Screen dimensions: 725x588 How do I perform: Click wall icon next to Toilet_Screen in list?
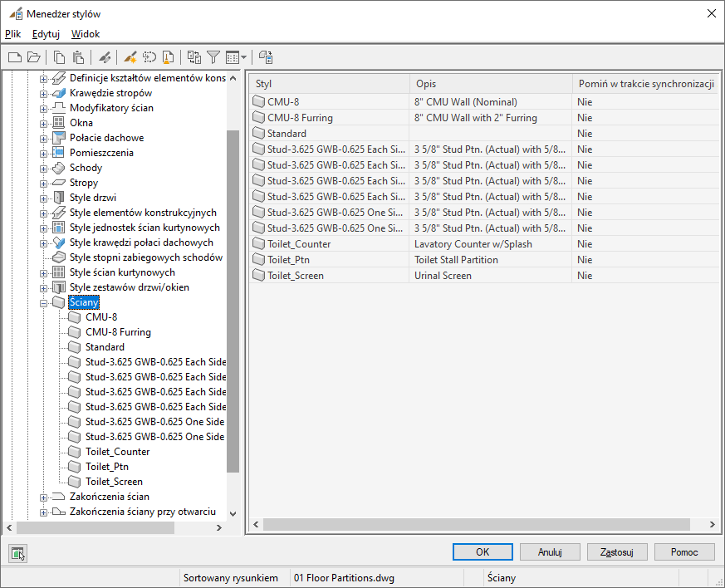[x=258, y=276]
